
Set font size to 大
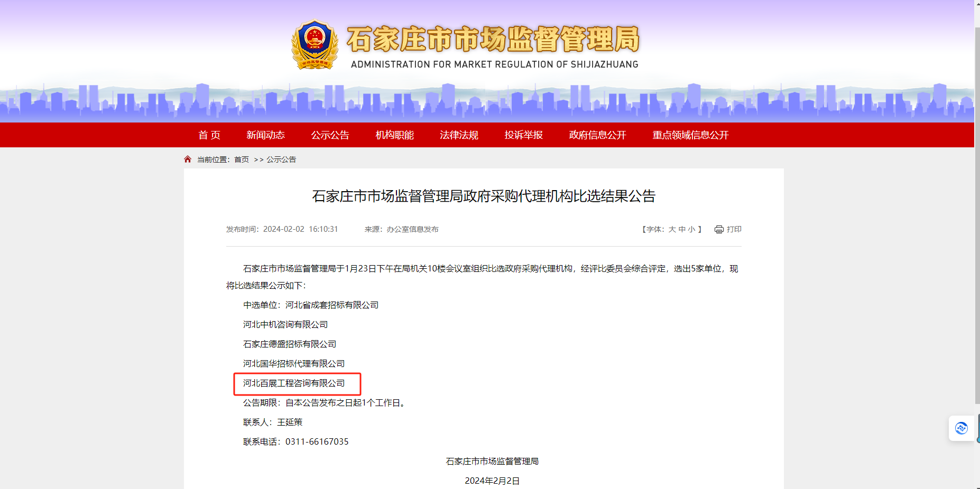point(672,229)
